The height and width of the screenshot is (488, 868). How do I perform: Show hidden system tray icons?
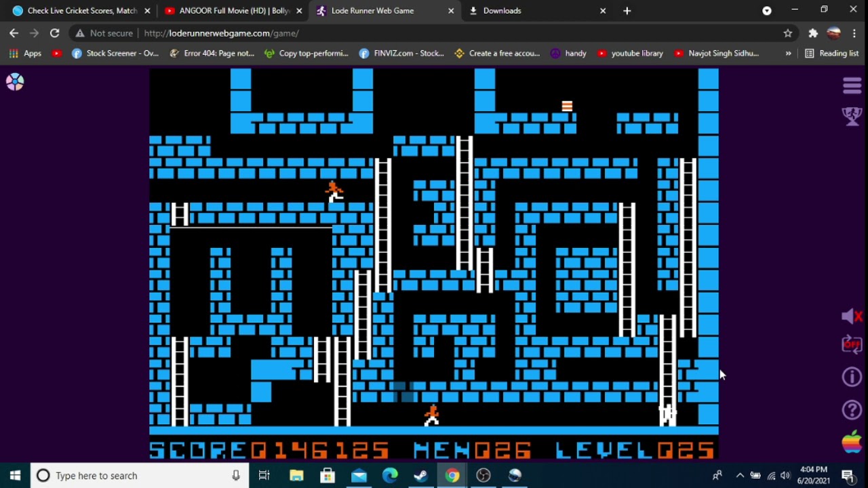coord(740,476)
